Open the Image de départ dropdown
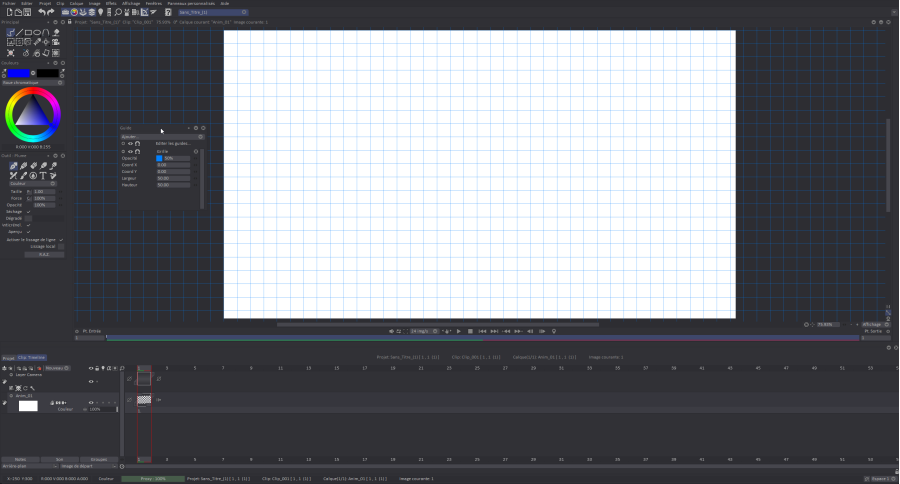This screenshot has width=900, height=484. click(x=89, y=466)
